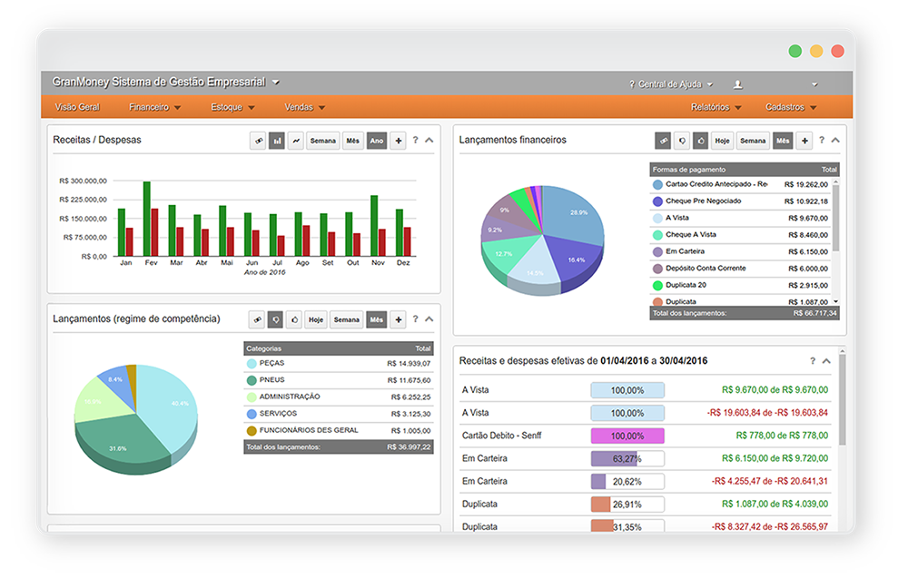The height and width of the screenshot is (588, 908).
Task: Select the tag icon in Lançamentos regime de competência
Action: (275, 319)
